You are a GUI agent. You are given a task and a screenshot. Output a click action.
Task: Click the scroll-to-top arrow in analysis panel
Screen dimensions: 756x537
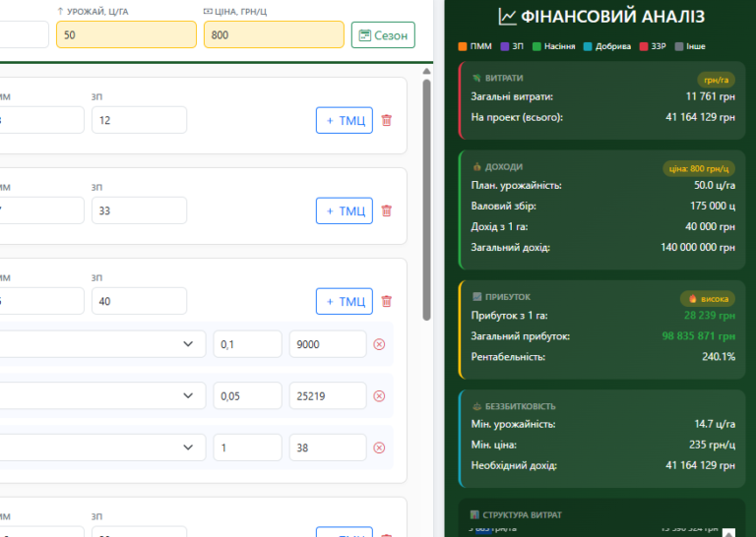(727, 531)
